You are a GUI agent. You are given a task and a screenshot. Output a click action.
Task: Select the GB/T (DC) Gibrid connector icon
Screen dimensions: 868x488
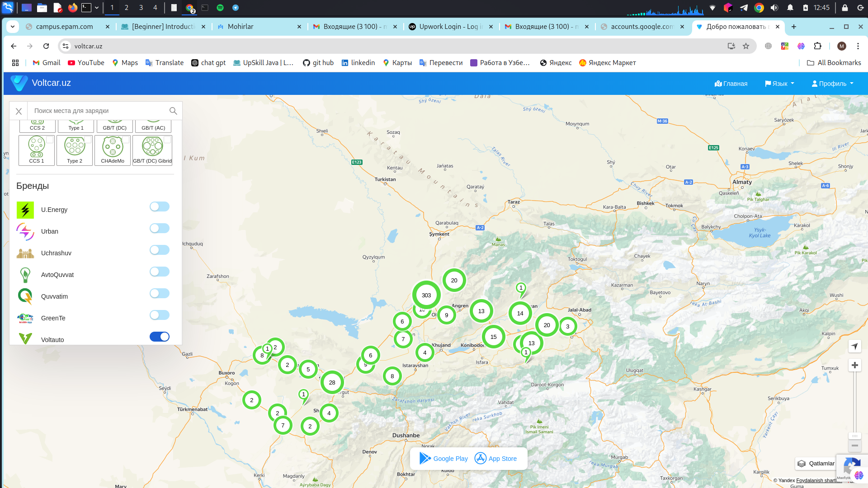click(152, 150)
